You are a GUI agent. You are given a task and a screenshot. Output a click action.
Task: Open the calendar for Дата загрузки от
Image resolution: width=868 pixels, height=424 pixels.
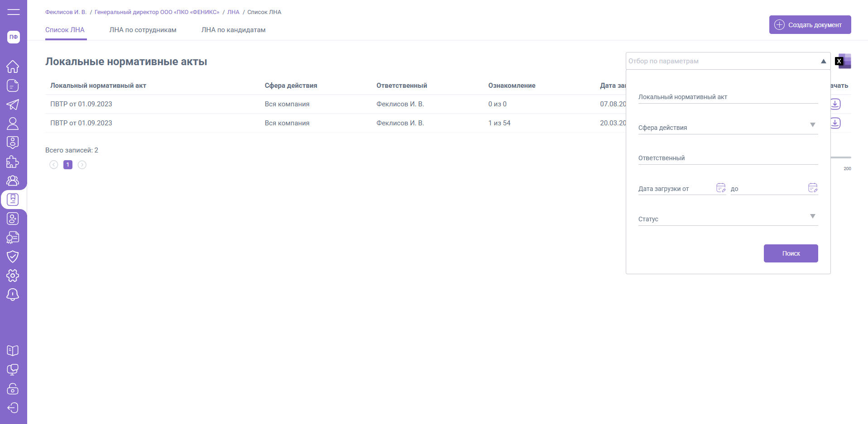pyautogui.click(x=721, y=188)
